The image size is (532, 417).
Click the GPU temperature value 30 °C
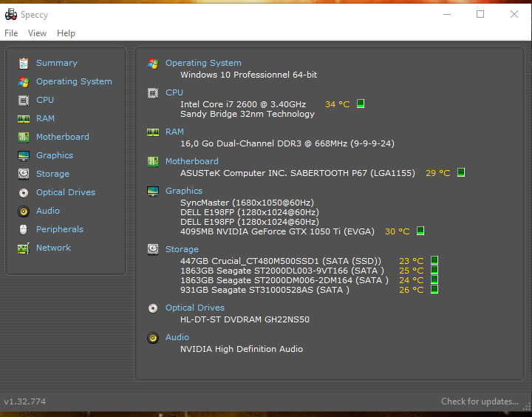[x=397, y=231]
